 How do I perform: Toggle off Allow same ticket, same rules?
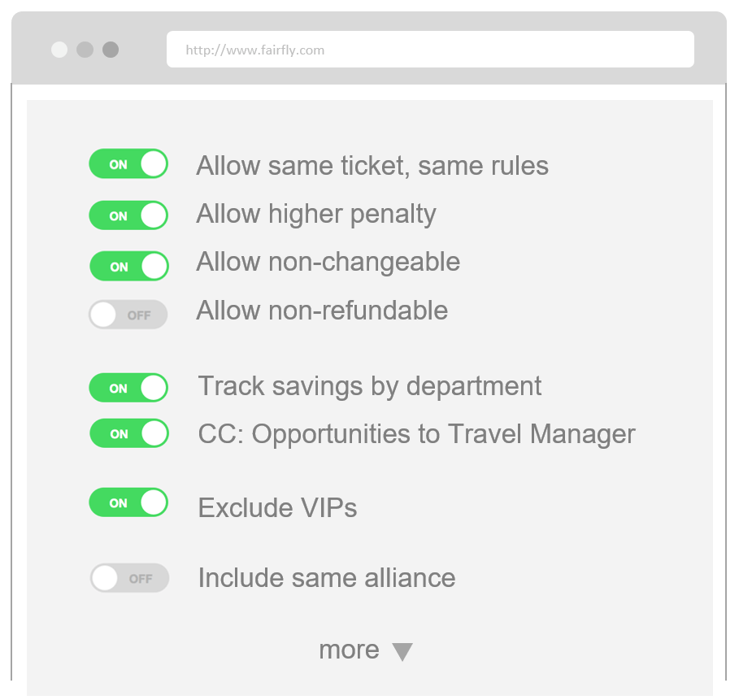tap(128, 163)
